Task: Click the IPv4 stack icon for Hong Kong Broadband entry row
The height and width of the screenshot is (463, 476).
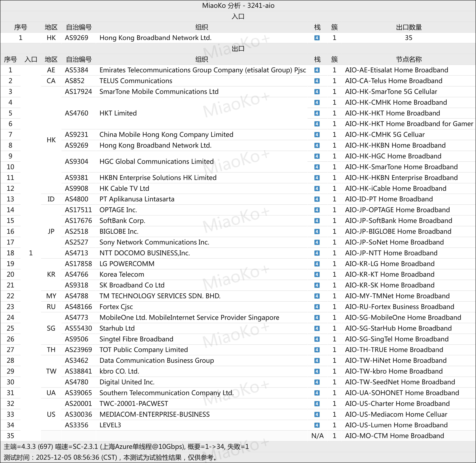Action: 317,38
